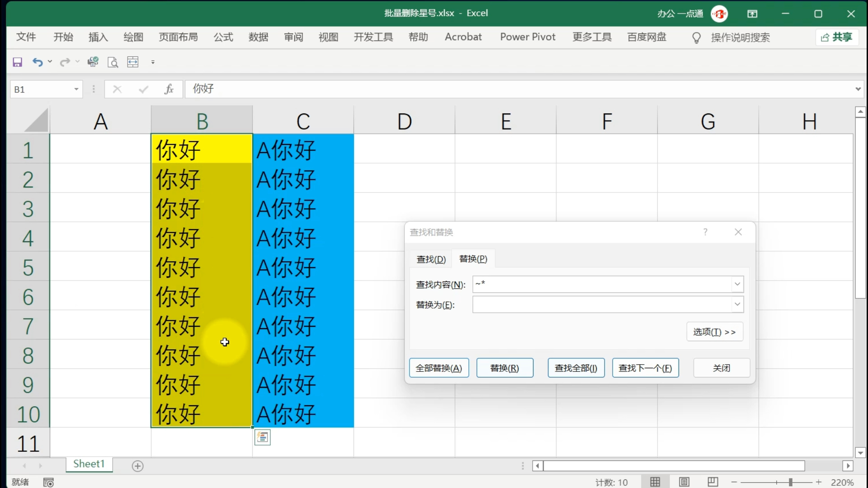
Task: Open the Name Box dropdown
Action: (76, 89)
